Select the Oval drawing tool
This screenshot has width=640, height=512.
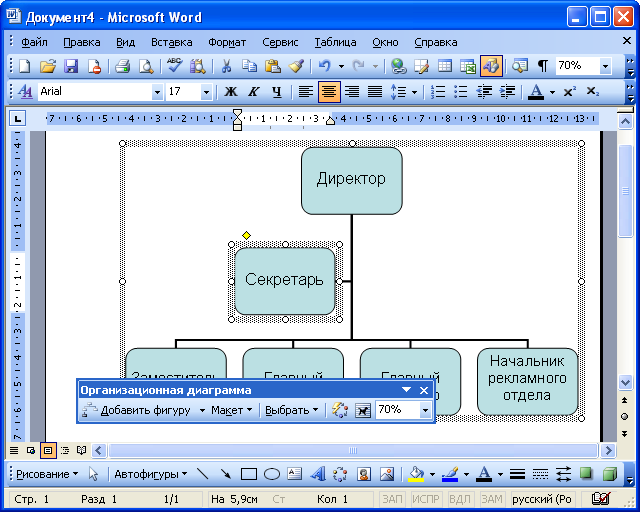[x=271, y=473]
